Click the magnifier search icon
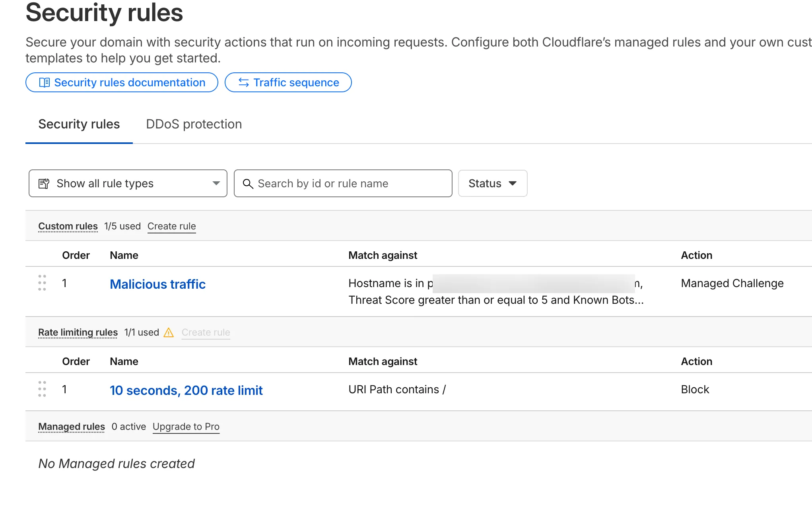 [248, 183]
